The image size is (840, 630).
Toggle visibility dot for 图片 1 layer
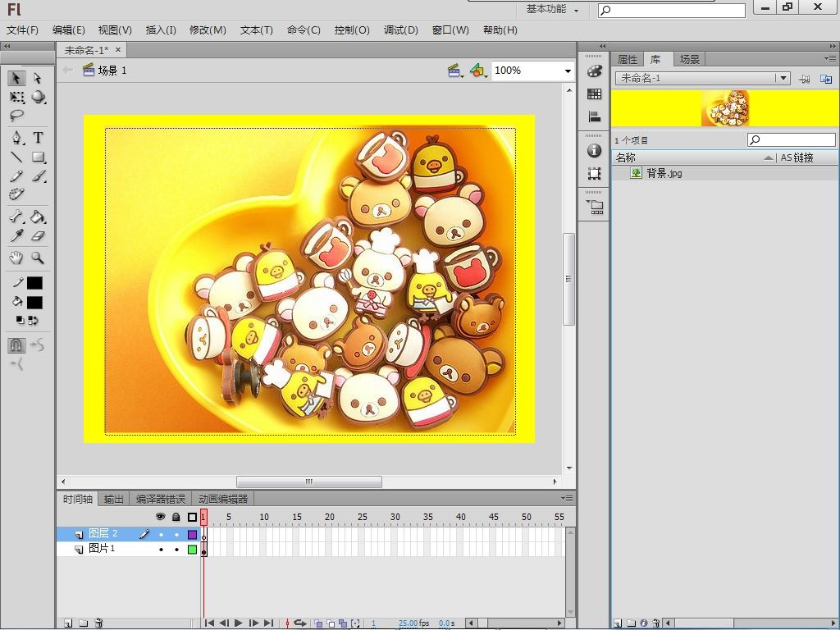point(161,549)
